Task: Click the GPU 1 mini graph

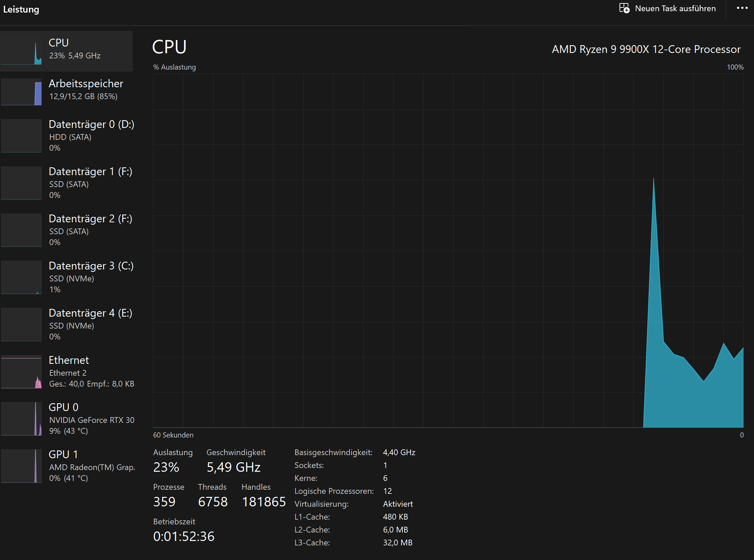Action: coord(21,466)
